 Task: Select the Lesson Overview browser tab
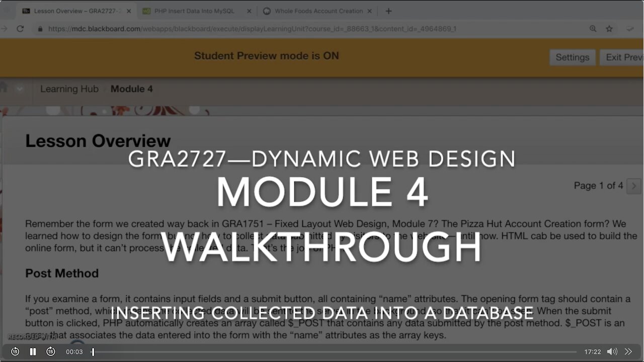tap(77, 11)
